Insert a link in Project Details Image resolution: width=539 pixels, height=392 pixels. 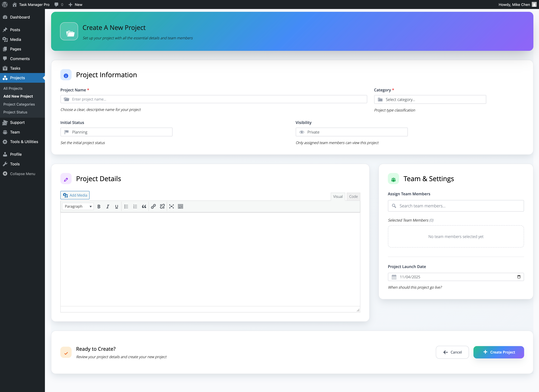[x=153, y=206]
